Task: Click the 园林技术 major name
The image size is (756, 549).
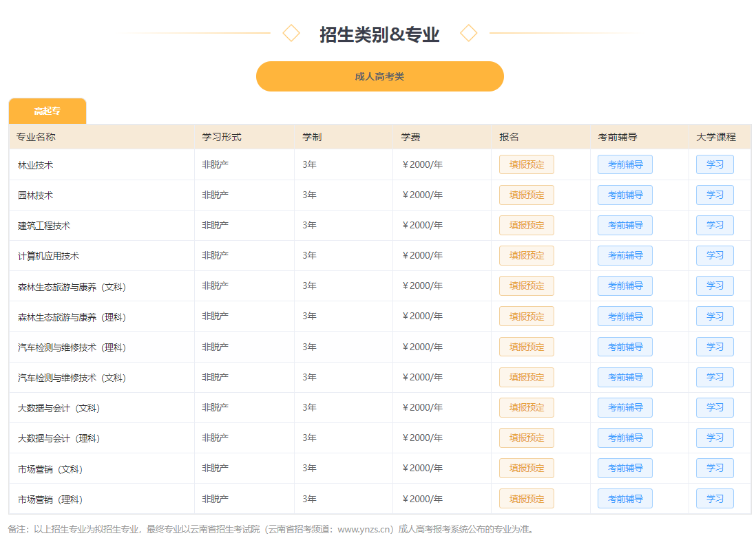Action: click(x=35, y=195)
